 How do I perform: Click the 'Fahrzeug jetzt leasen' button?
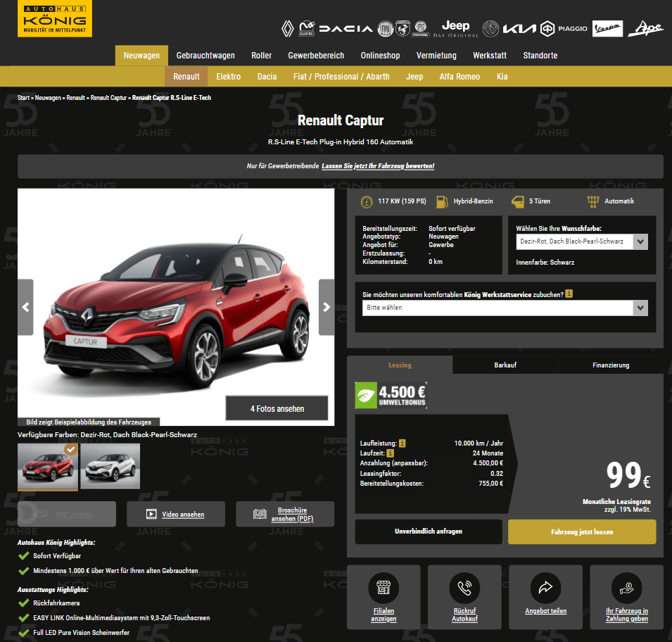pos(582,531)
